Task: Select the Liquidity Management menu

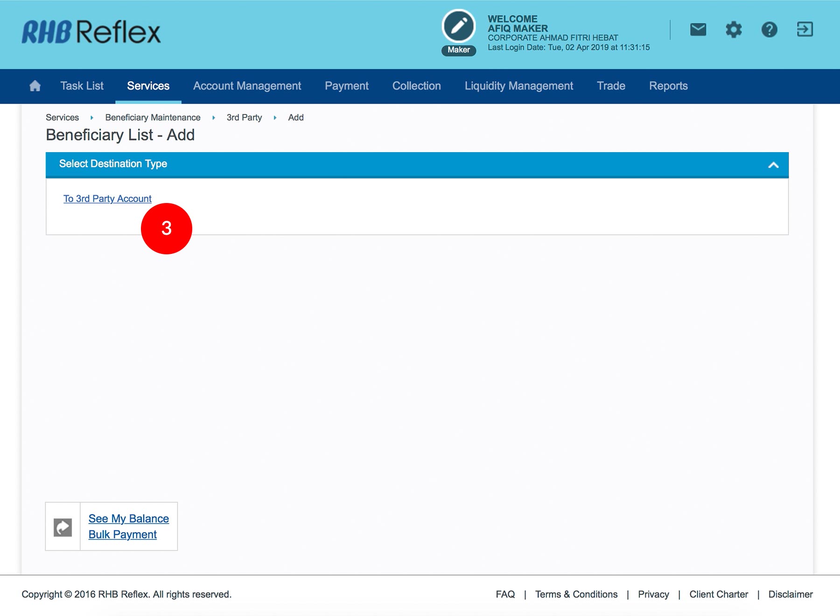Action: 518,86
